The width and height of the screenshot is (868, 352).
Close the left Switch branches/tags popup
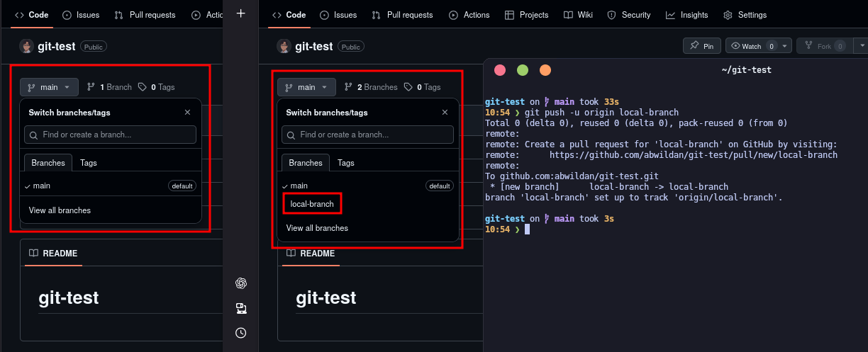(x=187, y=112)
